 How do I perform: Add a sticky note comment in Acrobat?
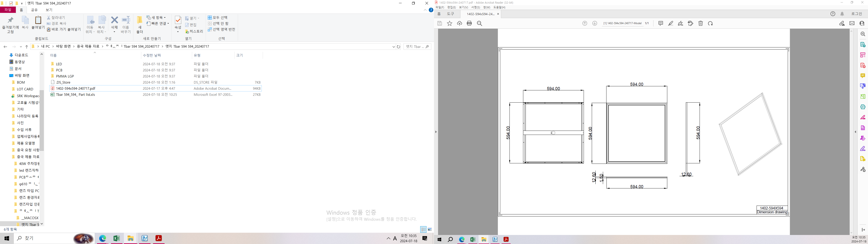(x=661, y=23)
